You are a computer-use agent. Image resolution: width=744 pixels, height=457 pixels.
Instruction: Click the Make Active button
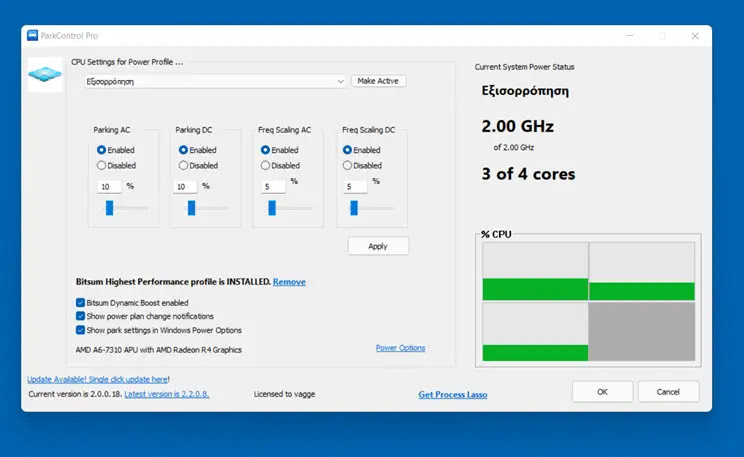(378, 81)
